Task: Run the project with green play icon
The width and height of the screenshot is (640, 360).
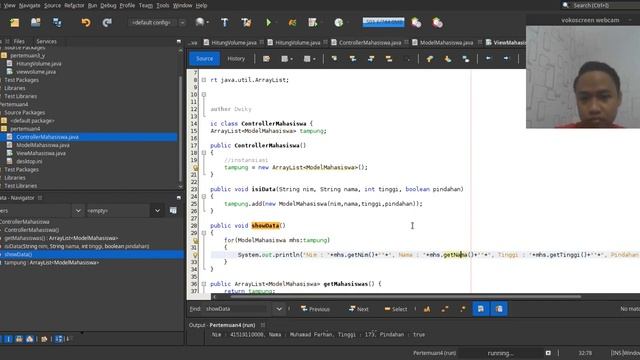Action: tap(269, 23)
